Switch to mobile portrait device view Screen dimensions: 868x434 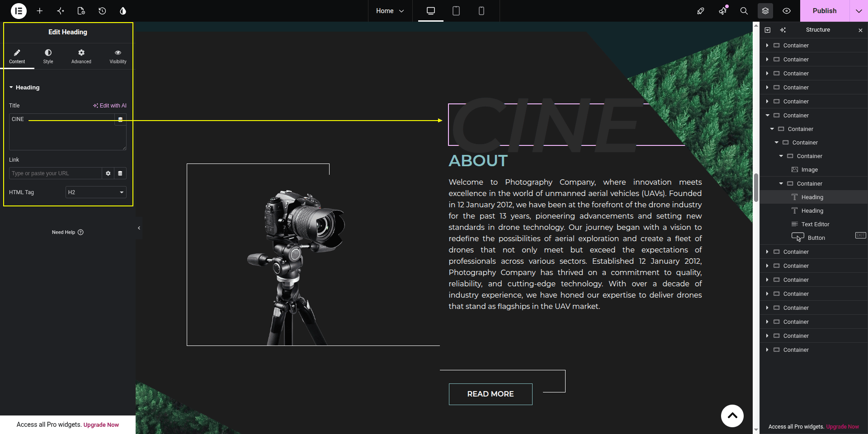click(481, 11)
